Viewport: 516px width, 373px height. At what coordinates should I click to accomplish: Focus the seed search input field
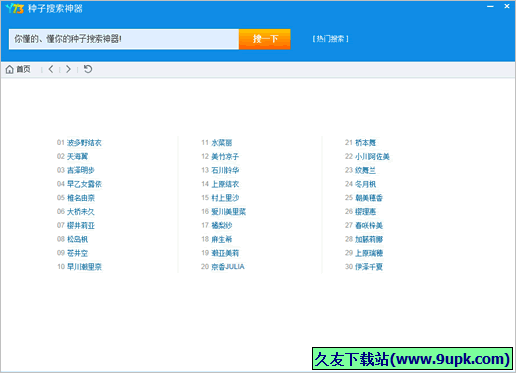point(124,39)
